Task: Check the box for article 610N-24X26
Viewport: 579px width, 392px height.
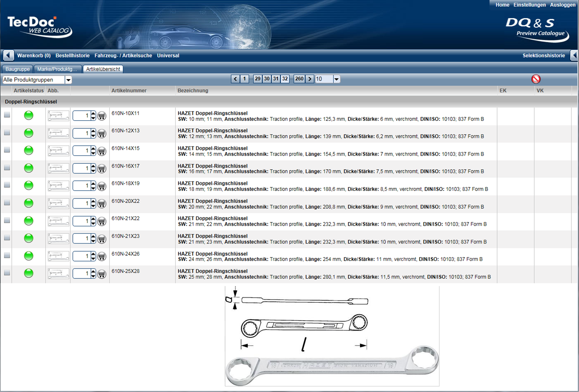Action: (x=7, y=255)
